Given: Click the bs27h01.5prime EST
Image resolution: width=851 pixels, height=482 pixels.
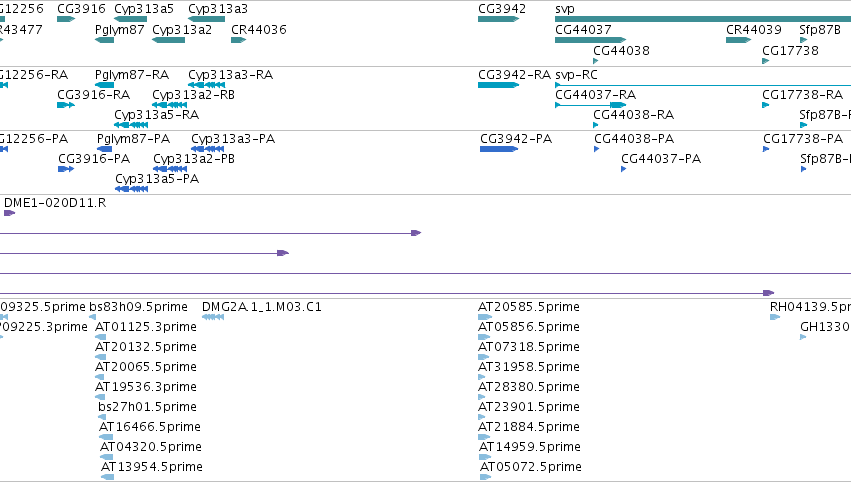Looking at the screenshot, I should tap(102, 417).
